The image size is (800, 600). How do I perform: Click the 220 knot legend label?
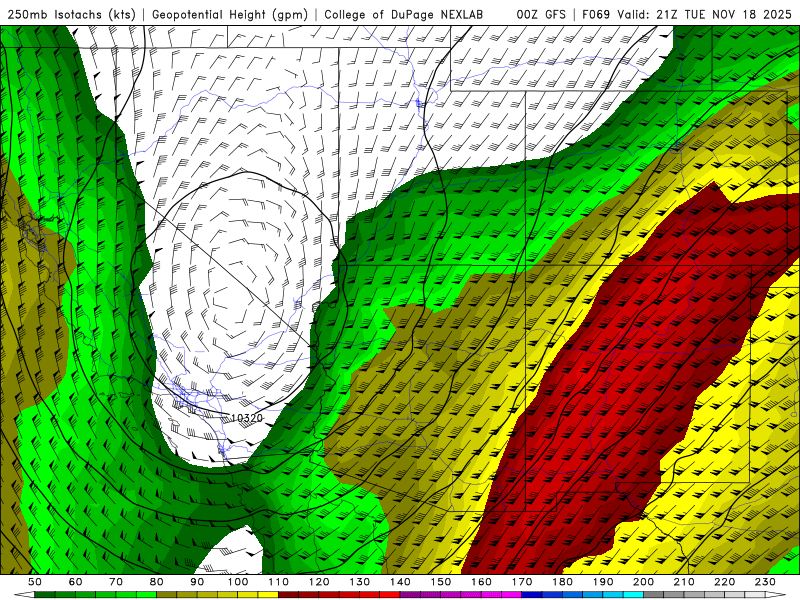point(724,582)
